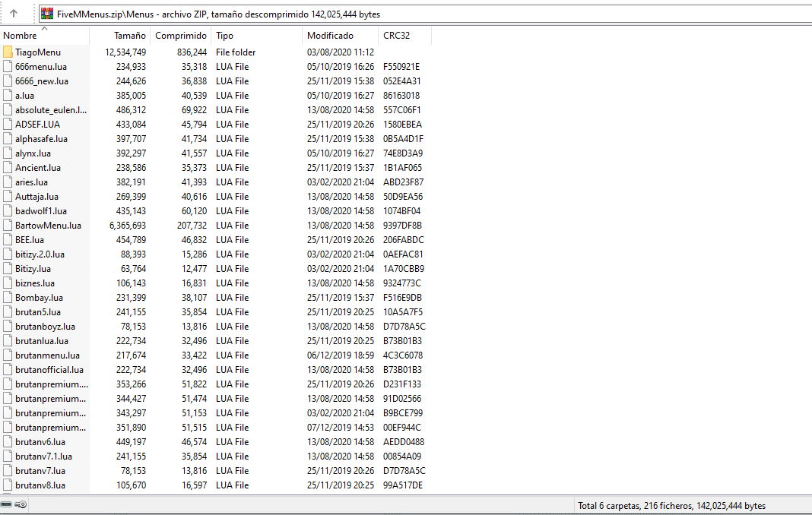Click file icon of brutanv7.lua
The image size is (812, 515).
click(8, 472)
